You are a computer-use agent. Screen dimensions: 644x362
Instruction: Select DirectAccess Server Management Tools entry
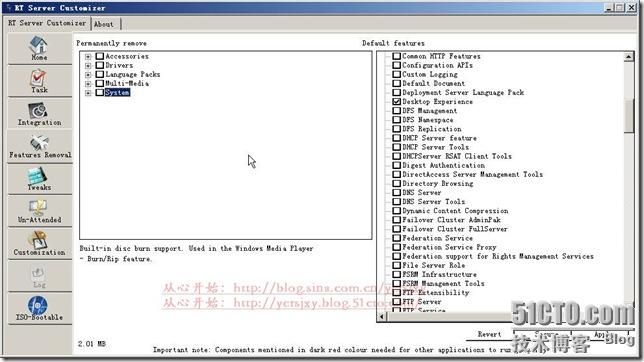(x=472, y=174)
